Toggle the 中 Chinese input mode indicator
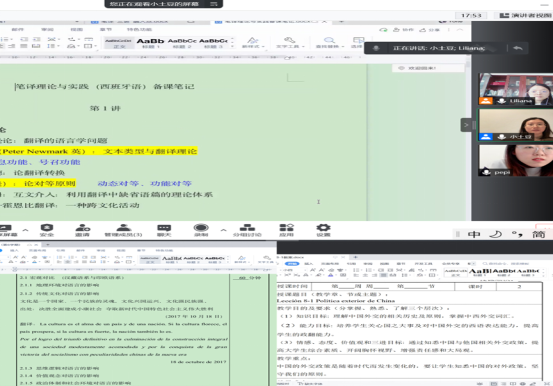Screen dimensions: 553x386 tap(474, 234)
